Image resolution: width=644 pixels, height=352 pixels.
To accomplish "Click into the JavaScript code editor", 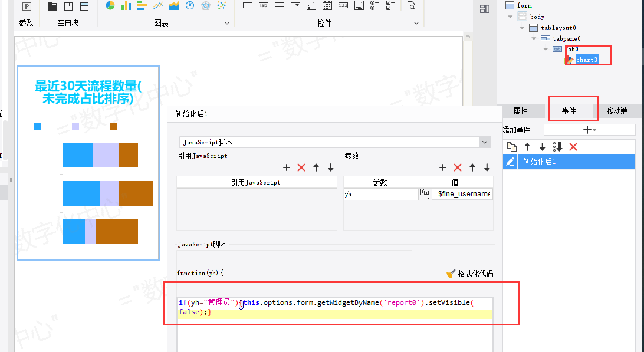I will [x=335, y=324].
